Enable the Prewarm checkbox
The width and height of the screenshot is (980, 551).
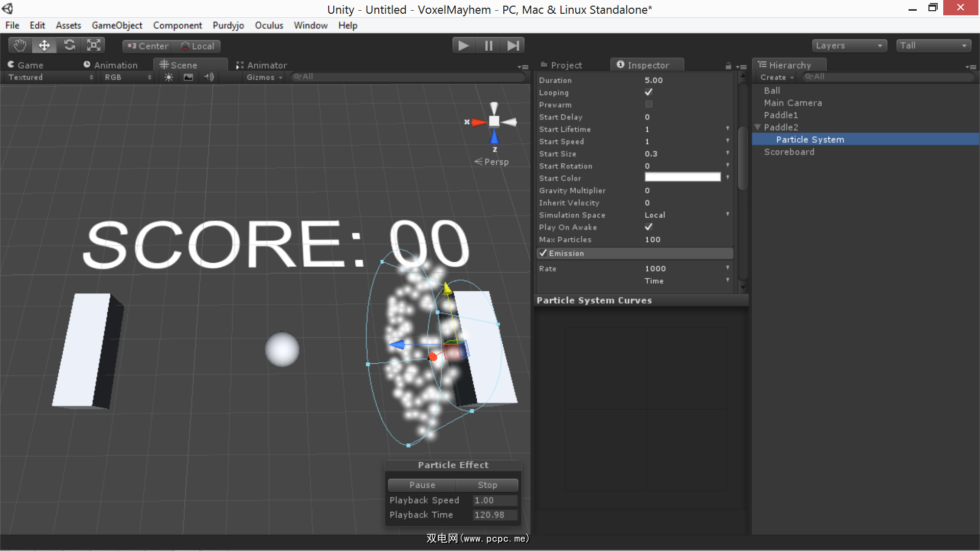coord(648,105)
